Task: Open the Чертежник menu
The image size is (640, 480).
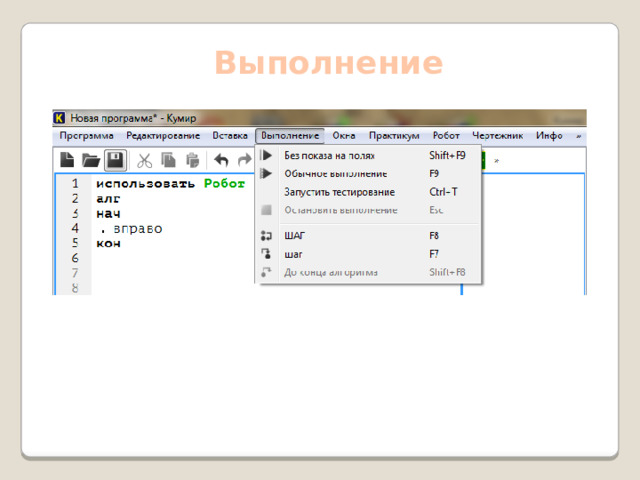Action: 498,136
